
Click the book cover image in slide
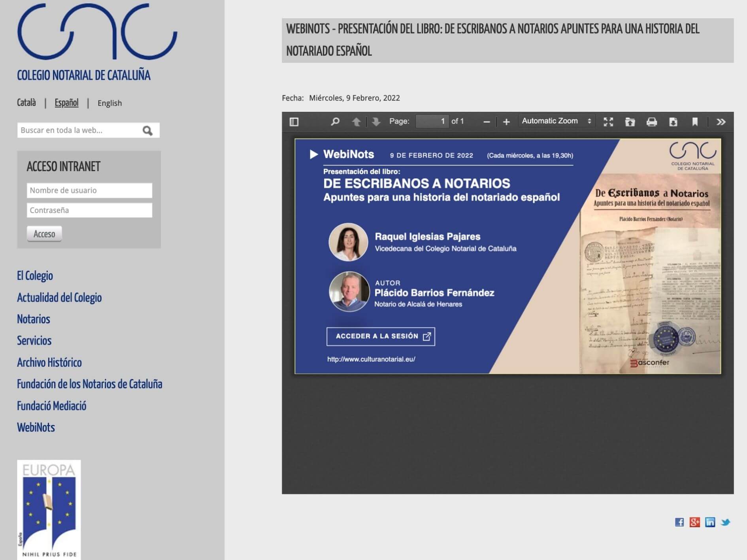[x=650, y=273]
